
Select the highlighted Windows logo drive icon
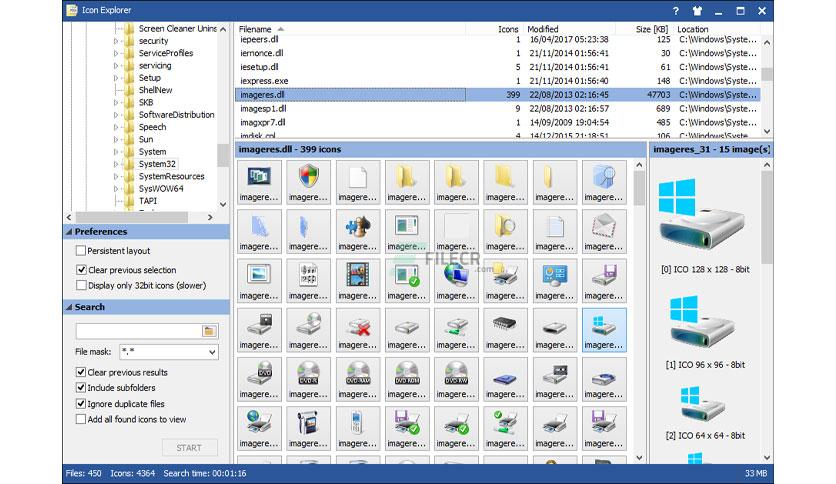coord(604,330)
